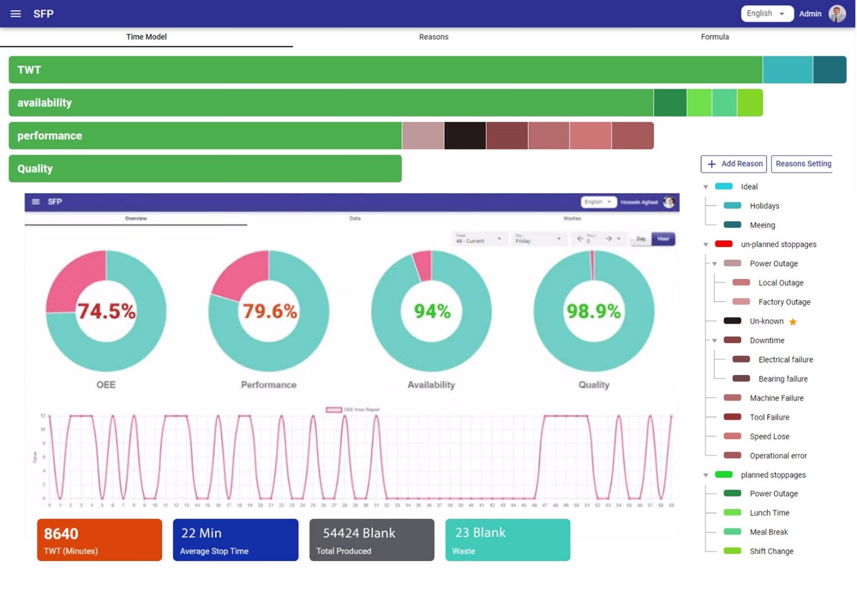Click the plus icon in Add Reason
Viewport: 857px width, 616px height.
click(711, 164)
